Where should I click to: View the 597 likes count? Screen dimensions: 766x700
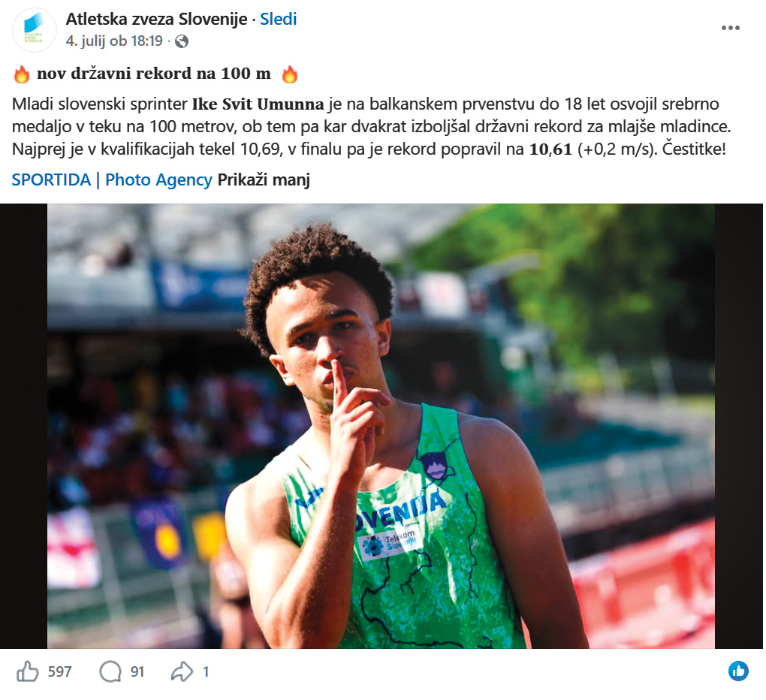pyautogui.click(x=59, y=672)
